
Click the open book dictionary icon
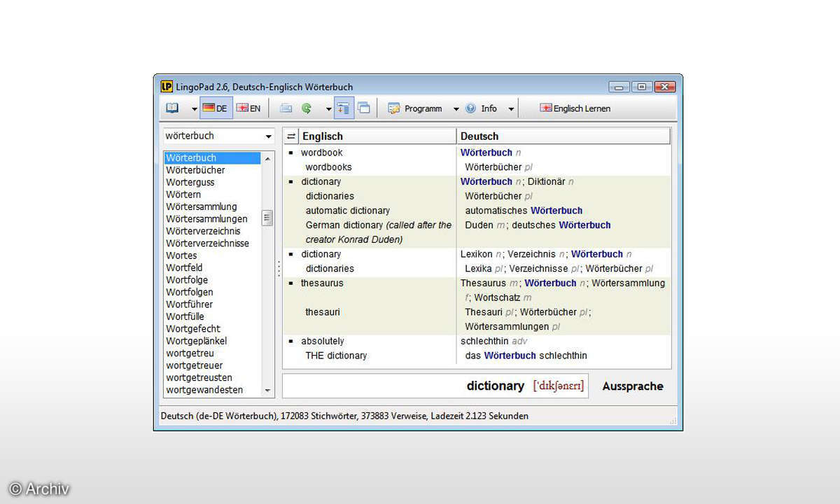(172, 108)
